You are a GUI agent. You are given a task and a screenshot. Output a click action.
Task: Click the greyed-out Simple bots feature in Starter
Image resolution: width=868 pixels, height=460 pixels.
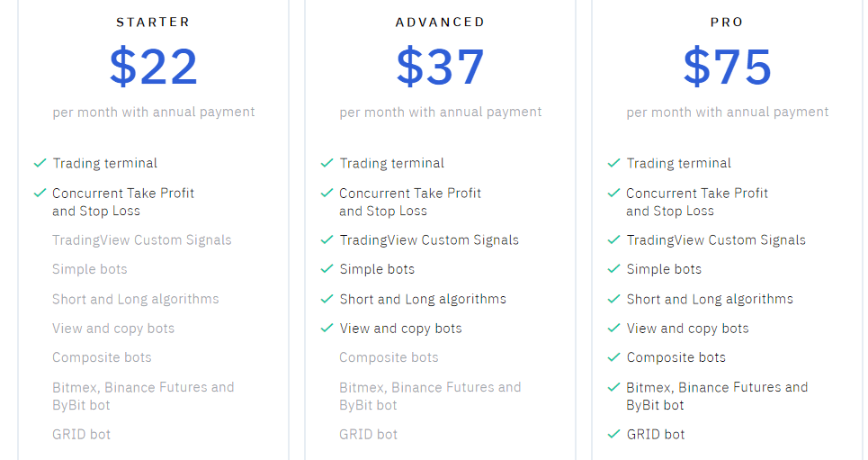90,269
